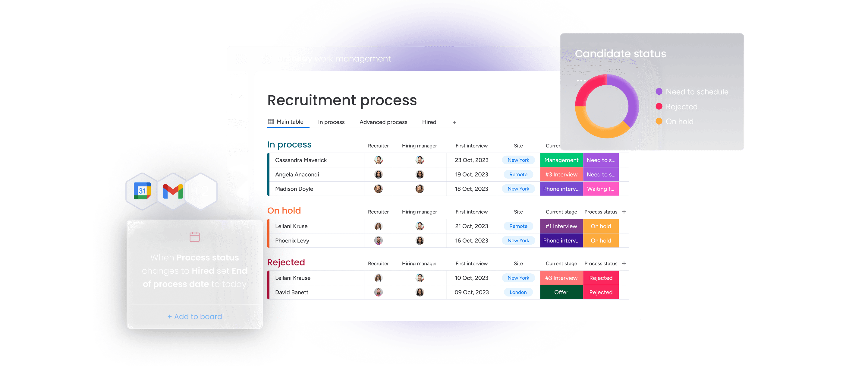The width and height of the screenshot is (868, 371).
Task: Click London site tag for David Banett
Action: pyautogui.click(x=518, y=292)
